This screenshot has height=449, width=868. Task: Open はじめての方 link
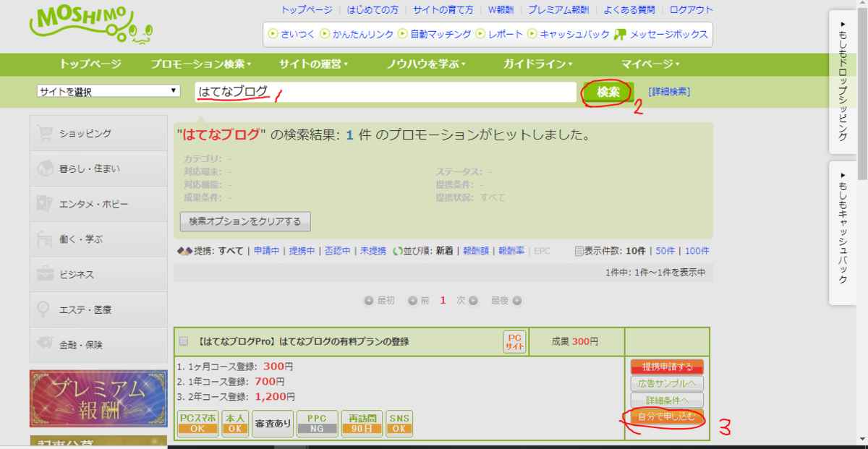tap(373, 10)
